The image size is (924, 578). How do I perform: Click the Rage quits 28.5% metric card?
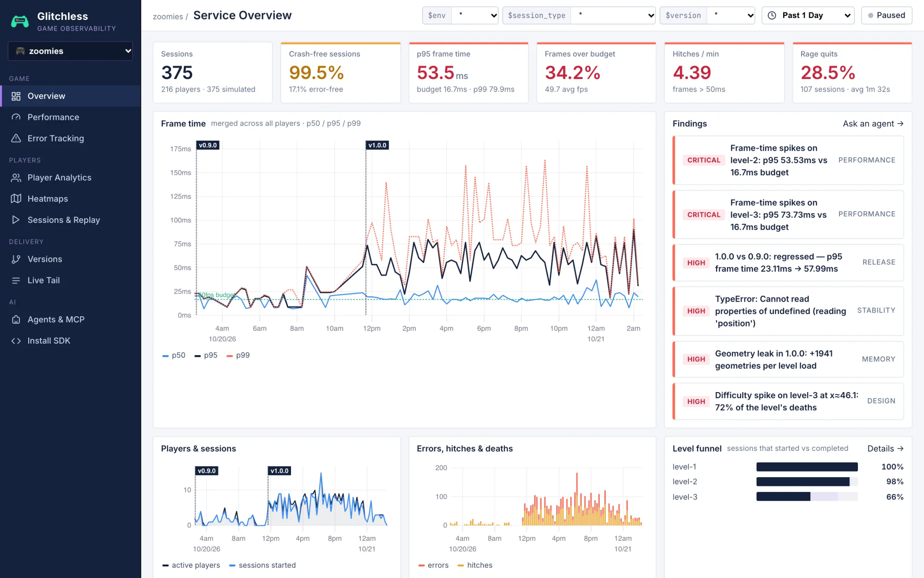pyautogui.click(x=852, y=73)
